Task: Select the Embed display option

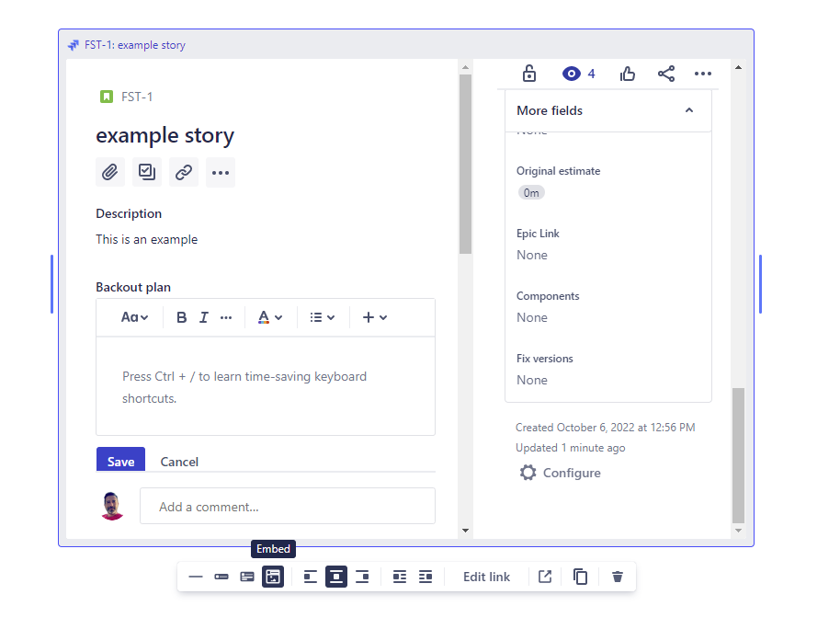Action: pos(273,577)
